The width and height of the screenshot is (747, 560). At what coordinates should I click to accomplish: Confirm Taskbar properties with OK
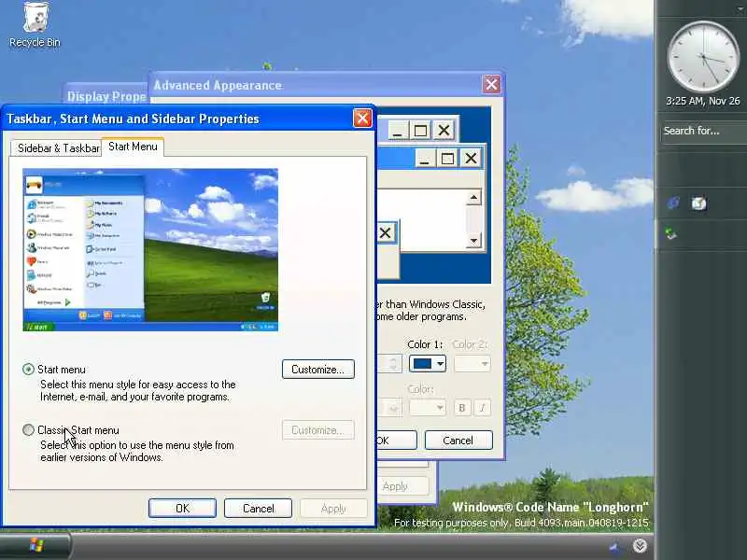pos(182,508)
